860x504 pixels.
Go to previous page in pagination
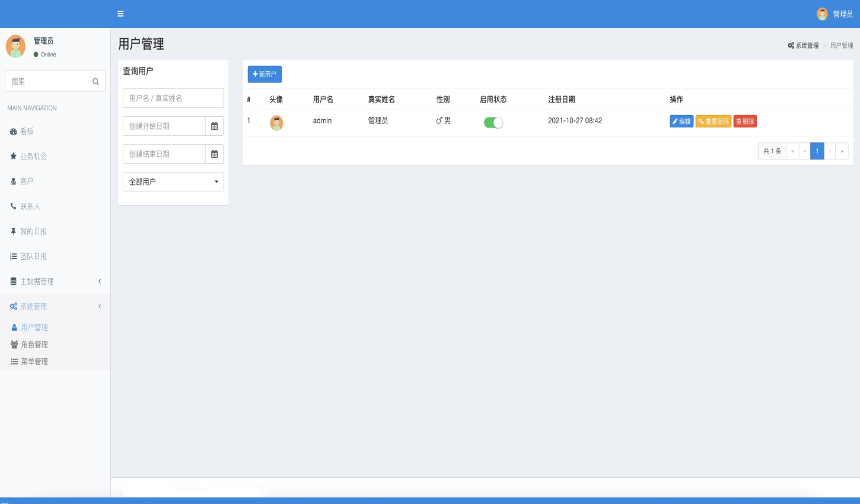[x=805, y=151]
